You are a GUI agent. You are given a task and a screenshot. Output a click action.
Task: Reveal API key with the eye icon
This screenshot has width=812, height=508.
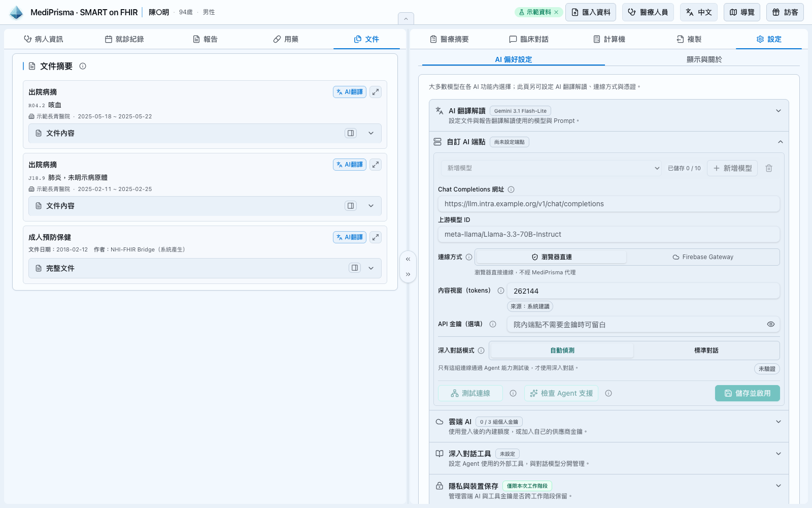[x=771, y=324]
